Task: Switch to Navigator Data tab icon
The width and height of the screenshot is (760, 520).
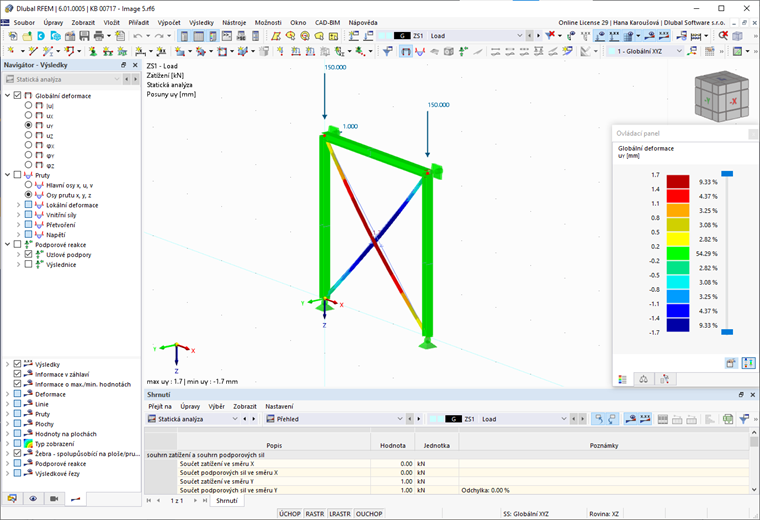Action: (x=12, y=499)
